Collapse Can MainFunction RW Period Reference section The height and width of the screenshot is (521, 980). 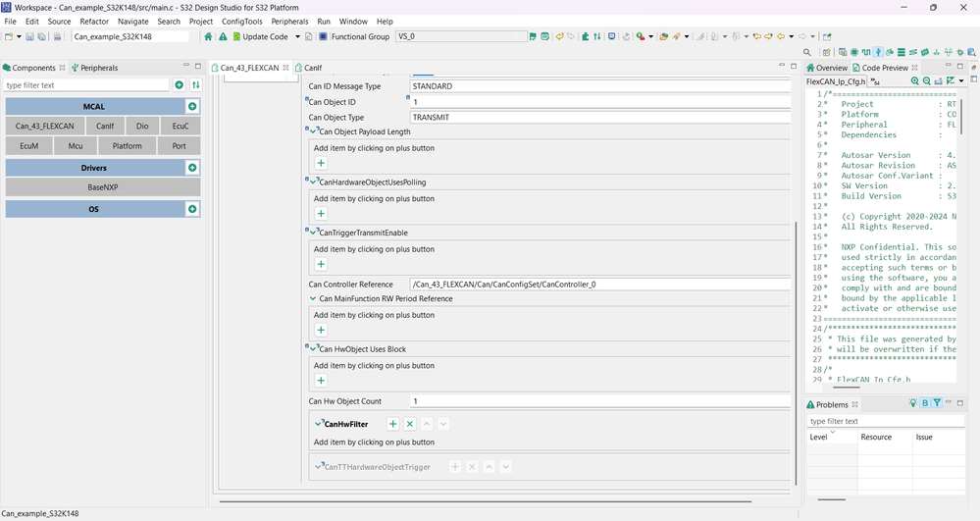[313, 299]
